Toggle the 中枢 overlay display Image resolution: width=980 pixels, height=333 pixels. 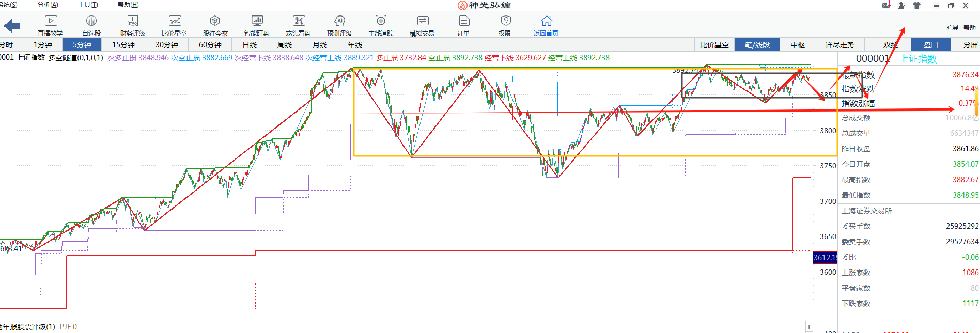(x=798, y=45)
